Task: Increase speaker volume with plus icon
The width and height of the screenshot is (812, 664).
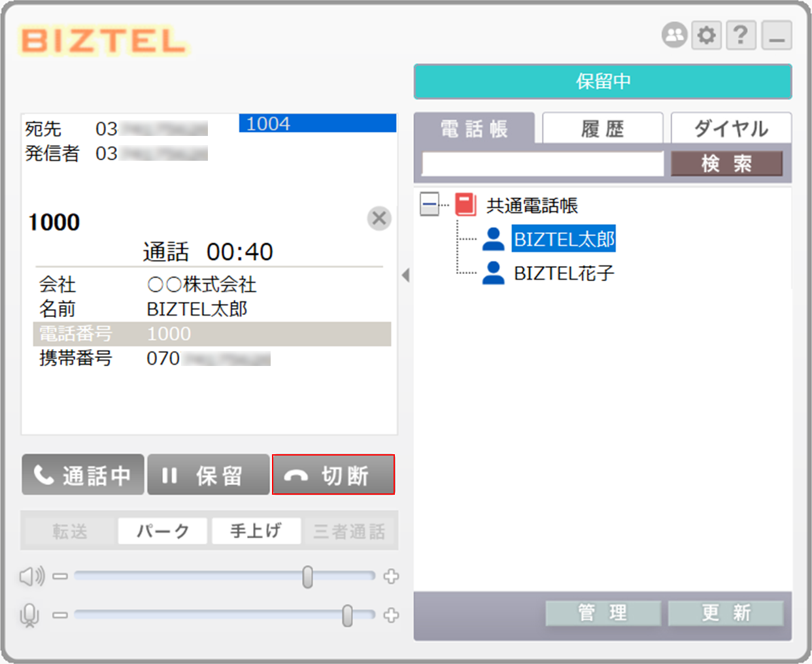Action: [x=391, y=576]
